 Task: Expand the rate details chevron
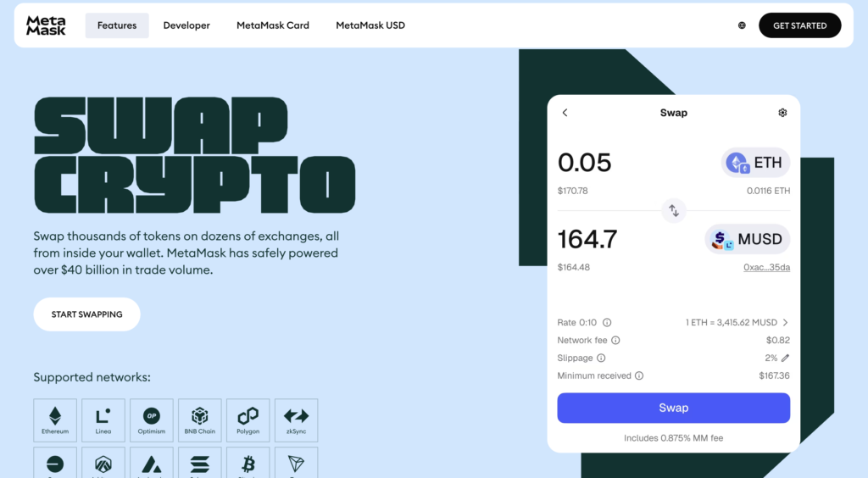(x=785, y=323)
